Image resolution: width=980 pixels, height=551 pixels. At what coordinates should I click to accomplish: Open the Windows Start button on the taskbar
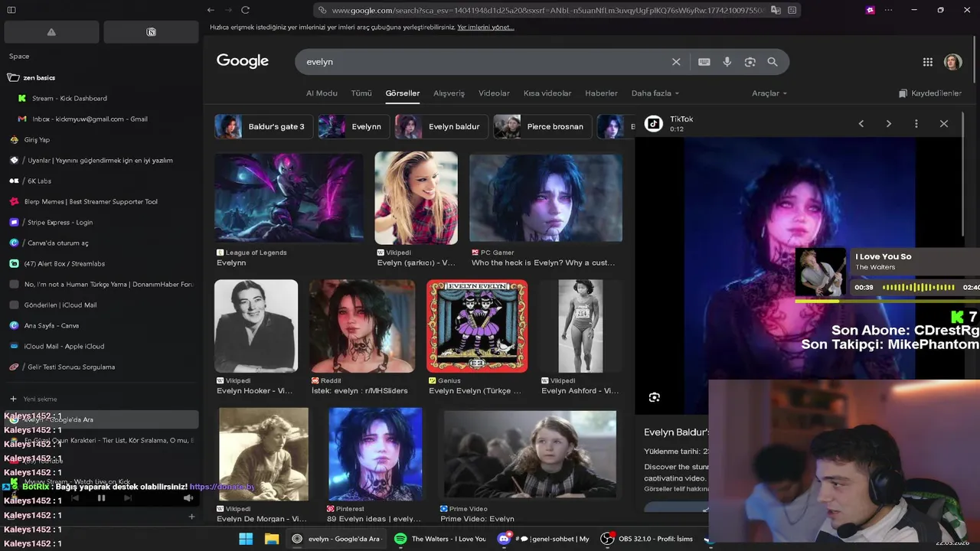pos(246,539)
